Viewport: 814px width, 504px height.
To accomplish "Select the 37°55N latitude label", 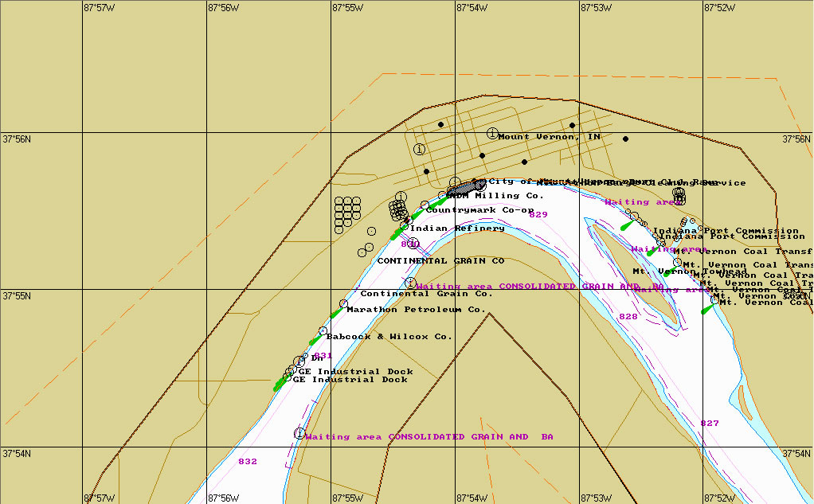I will pyautogui.click(x=17, y=296).
